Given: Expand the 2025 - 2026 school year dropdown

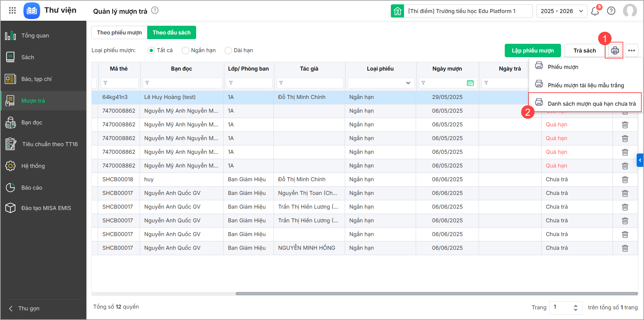Looking at the screenshot, I should click(x=561, y=11).
